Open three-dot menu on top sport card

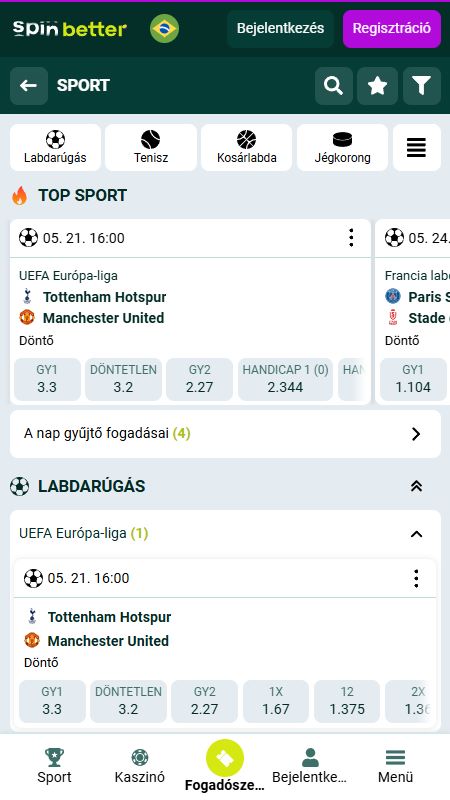point(351,238)
